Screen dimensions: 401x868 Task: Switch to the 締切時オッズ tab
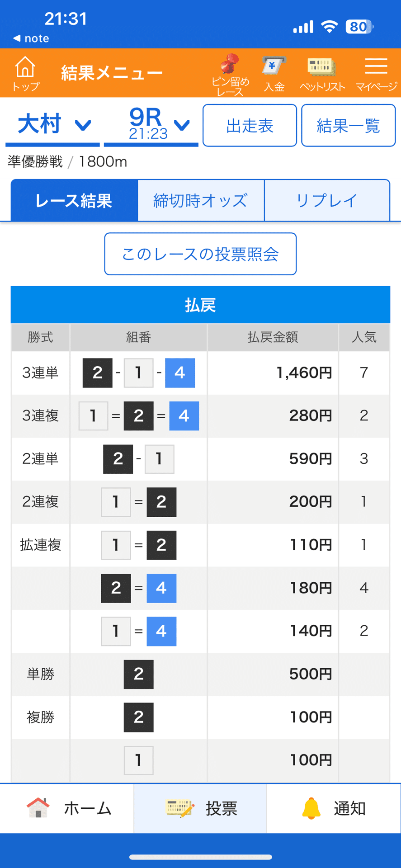tap(200, 200)
